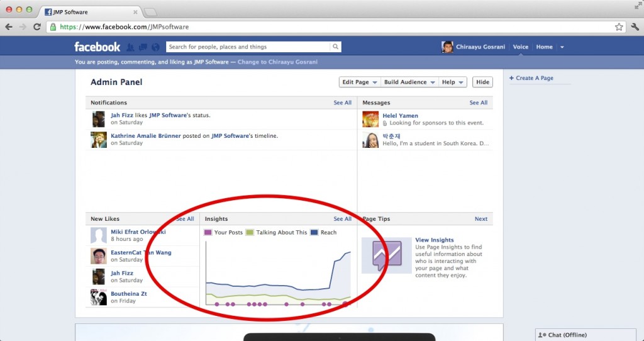This screenshot has width=644, height=341.
Task: Reload the page with the refresh icon
Action: tap(37, 26)
